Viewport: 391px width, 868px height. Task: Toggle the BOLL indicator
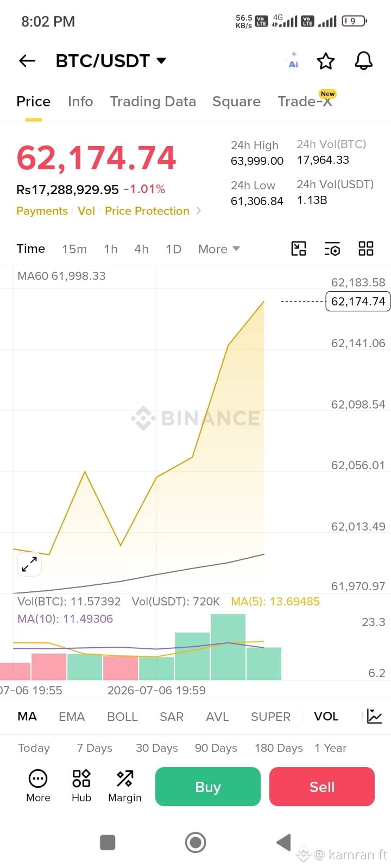[x=122, y=717]
